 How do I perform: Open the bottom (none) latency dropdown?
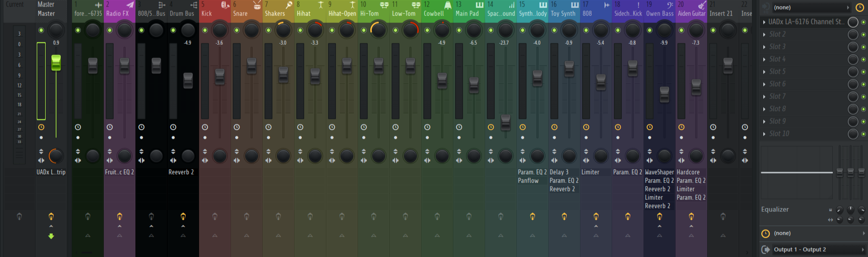819,233
